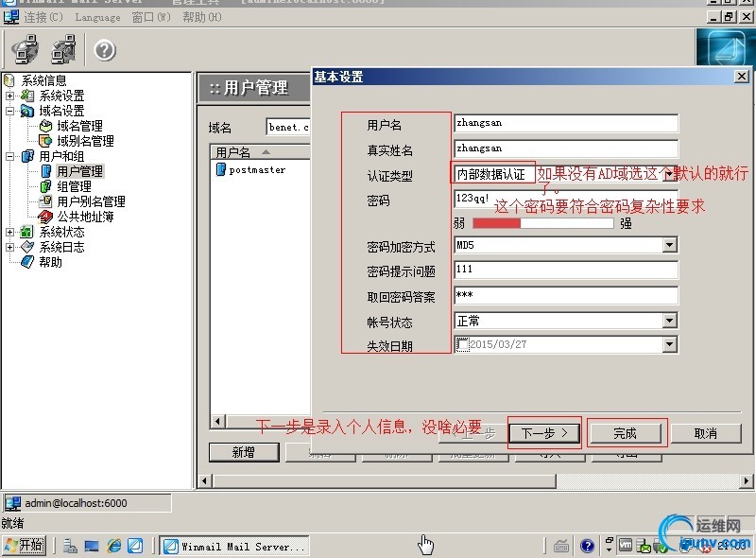
Task: Expand the 系统日志 tree node
Action: [9, 247]
